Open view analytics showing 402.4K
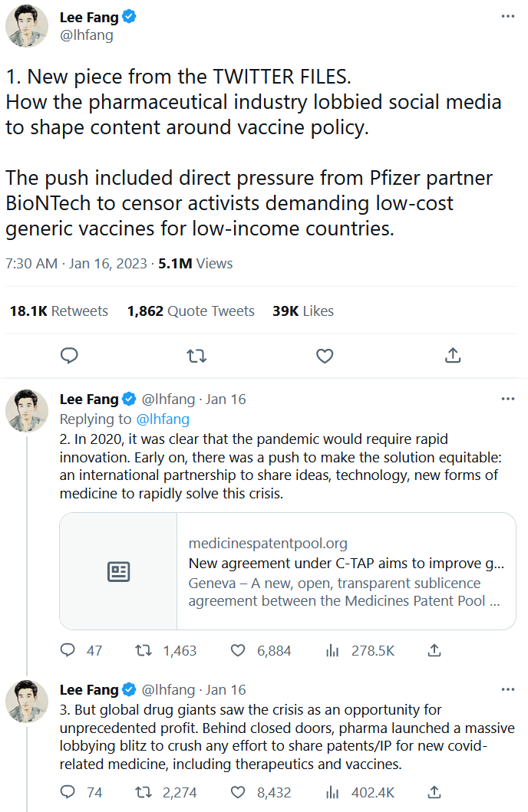Viewport: 528px width, 812px height. (332, 792)
